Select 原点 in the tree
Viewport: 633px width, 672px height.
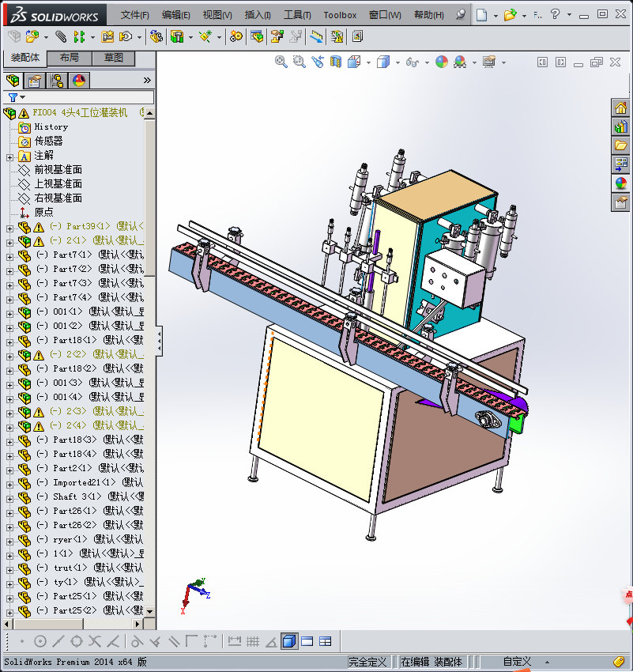tap(43, 212)
